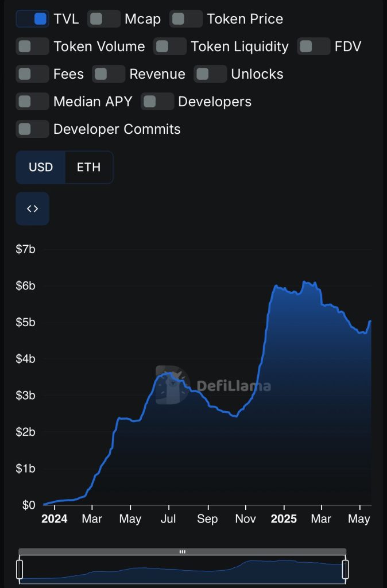Click the $1b y-axis label

tap(25, 469)
